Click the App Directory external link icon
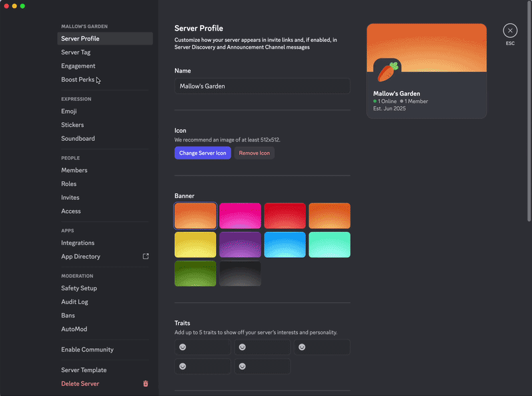 coord(146,256)
